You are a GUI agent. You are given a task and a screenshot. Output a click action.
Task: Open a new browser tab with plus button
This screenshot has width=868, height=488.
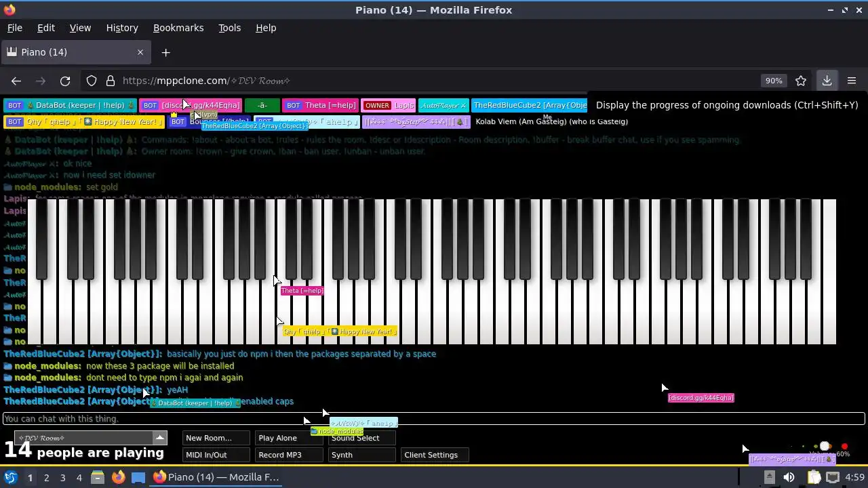165,52
